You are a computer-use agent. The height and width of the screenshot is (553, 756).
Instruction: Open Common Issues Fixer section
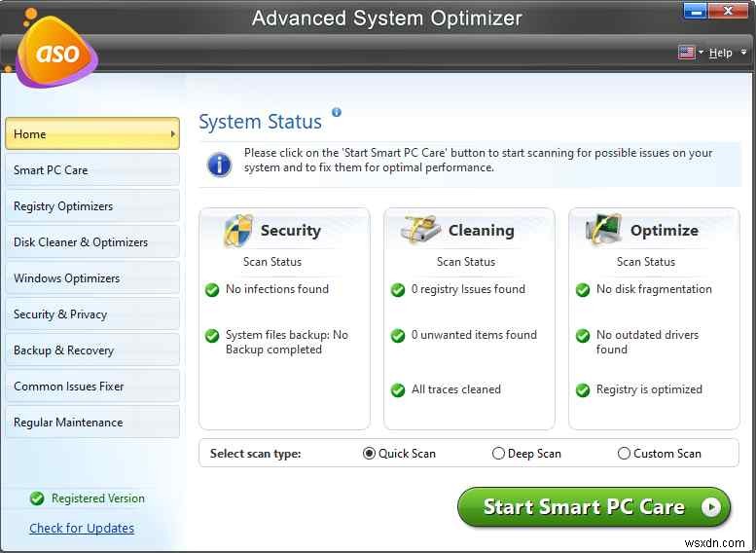click(92, 387)
